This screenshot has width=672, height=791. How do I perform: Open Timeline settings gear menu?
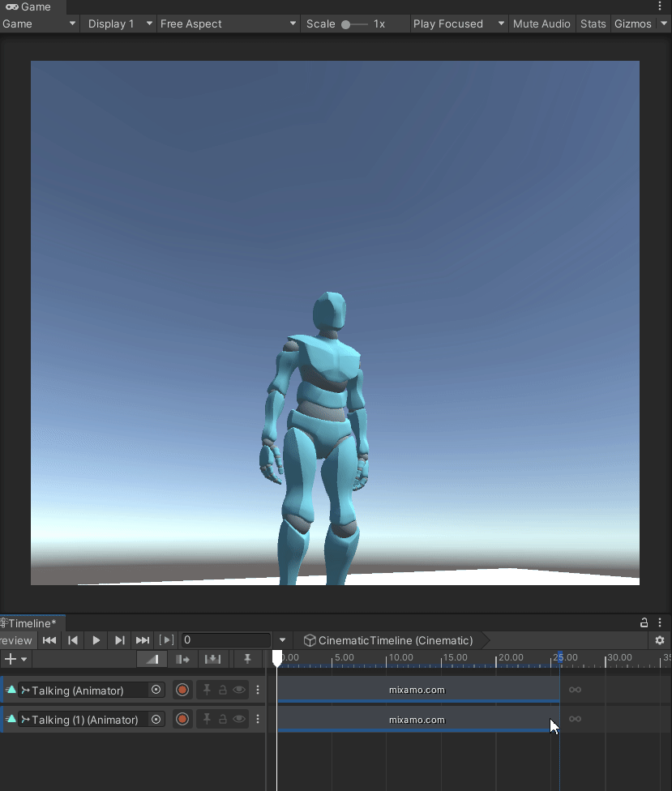point(660,640)
